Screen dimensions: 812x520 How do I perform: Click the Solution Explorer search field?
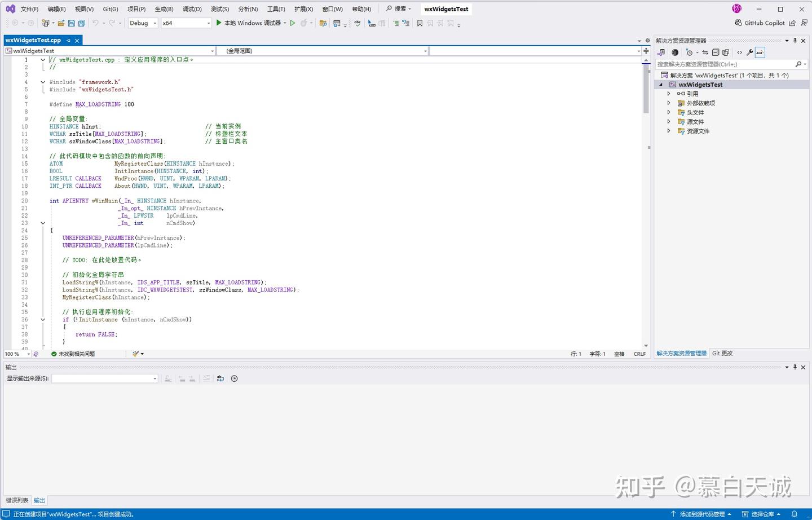pyautogui.click(x=725, y=64)
